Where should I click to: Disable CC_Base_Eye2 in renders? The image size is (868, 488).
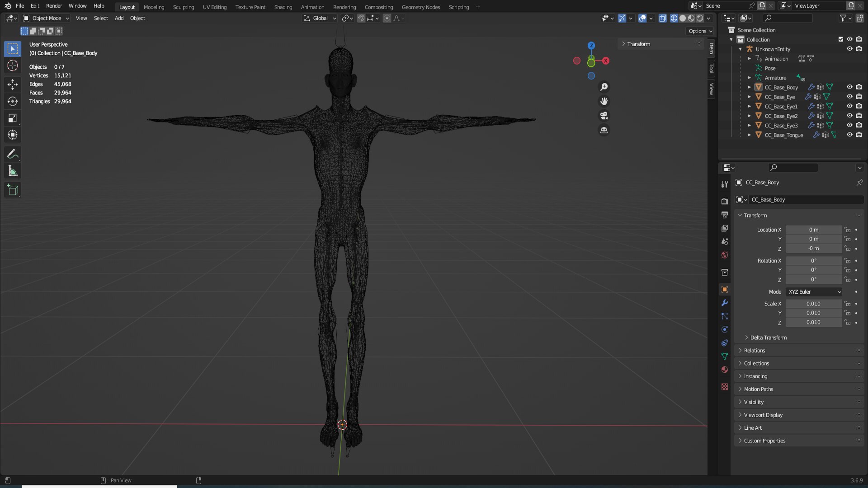click(859, 116)
